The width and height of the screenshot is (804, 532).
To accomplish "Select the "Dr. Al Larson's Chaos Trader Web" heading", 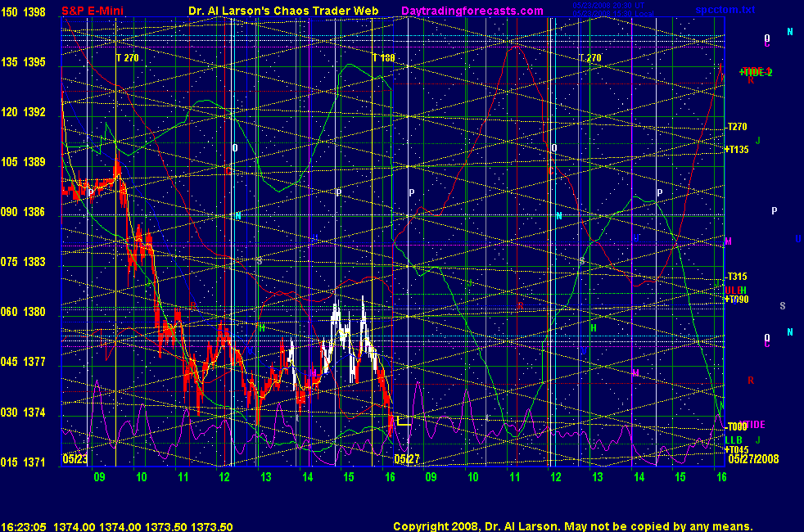I will tap(283, 11).
